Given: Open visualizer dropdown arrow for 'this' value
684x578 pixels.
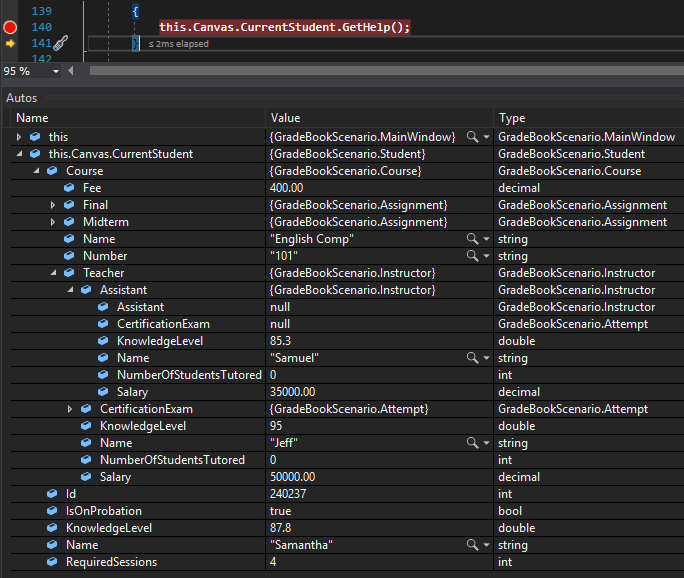Looking at the screenshot, I should 486,137.
